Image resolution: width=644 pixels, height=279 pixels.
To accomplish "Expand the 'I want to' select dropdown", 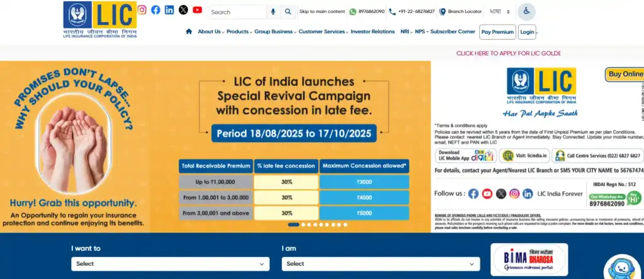I will click(170, 264).
